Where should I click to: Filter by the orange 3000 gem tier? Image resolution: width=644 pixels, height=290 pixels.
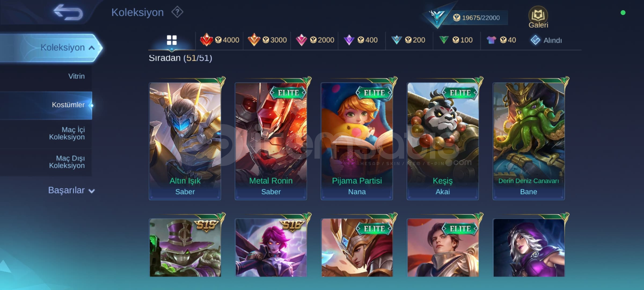[x=267, y=40]
